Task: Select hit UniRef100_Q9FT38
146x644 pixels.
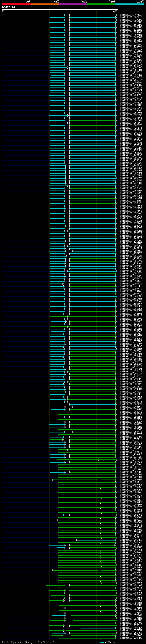Action: click(x=131, y=588)
